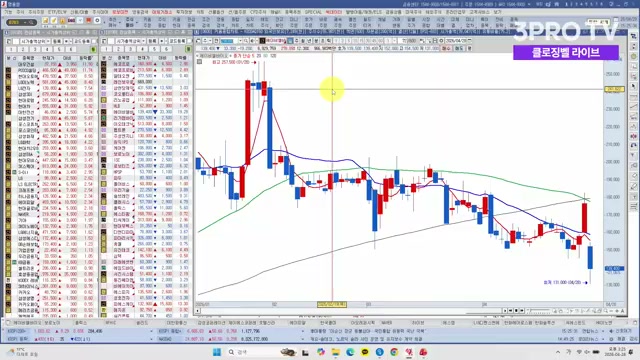Screen dimensions: 640x360
Task: Select the S-Oil row in first watchlist
Action: (x=51, y=172)
